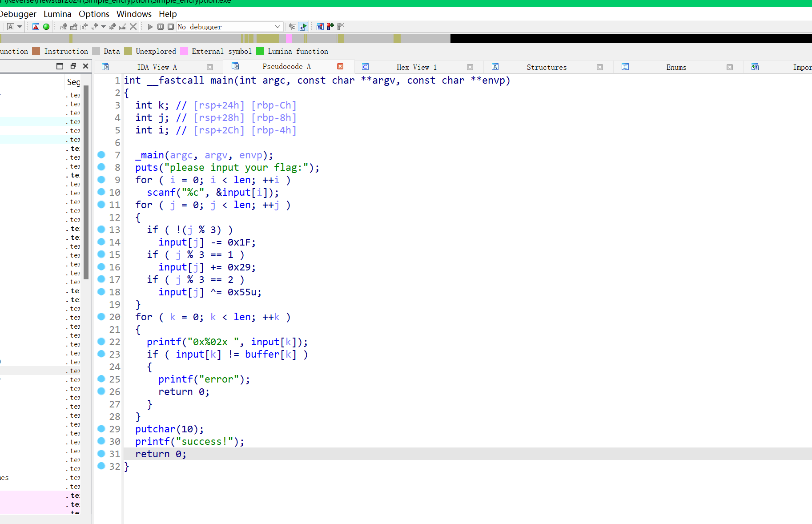Pause the process with the pause button
This screenshot has height=524, width=812.
[x=161, y=27]
